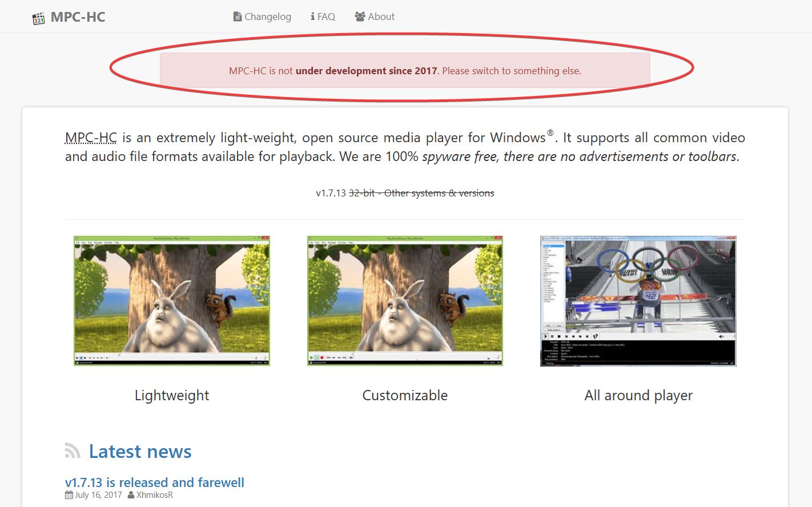This screenshot has height=507, width=812.
Task: Open the About page
Action: click(375, 17)
